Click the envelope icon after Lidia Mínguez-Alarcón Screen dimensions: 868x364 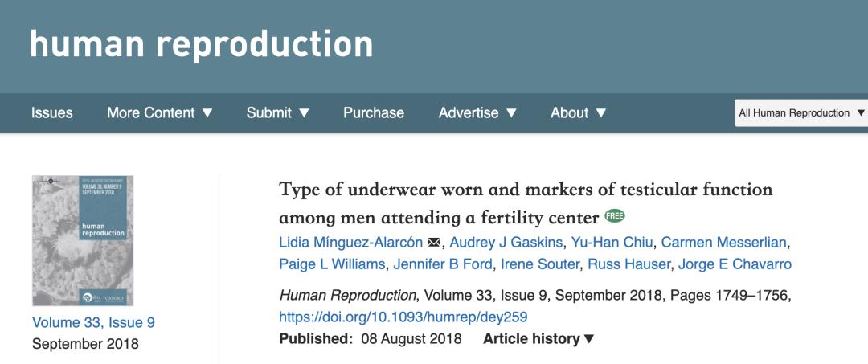point(435,243)
